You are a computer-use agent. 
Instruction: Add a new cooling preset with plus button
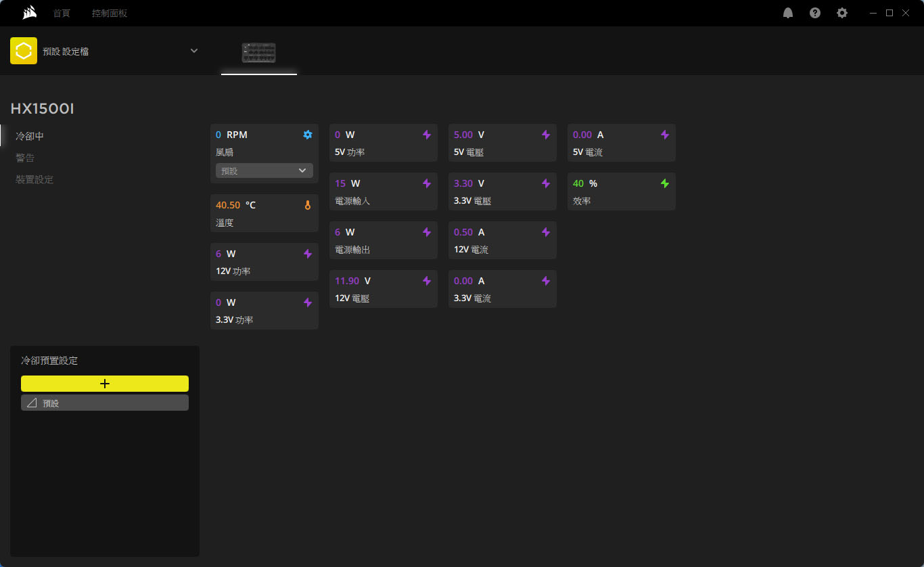pos(105,384)
